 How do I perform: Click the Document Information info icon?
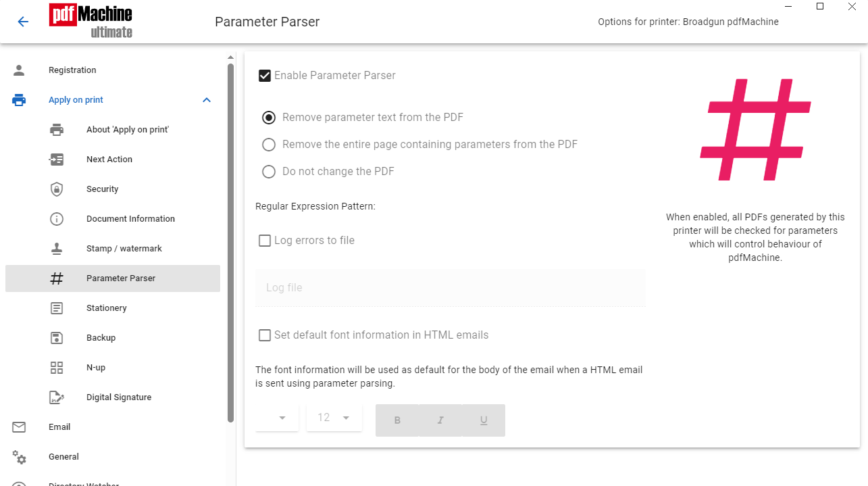click(57, 219)
